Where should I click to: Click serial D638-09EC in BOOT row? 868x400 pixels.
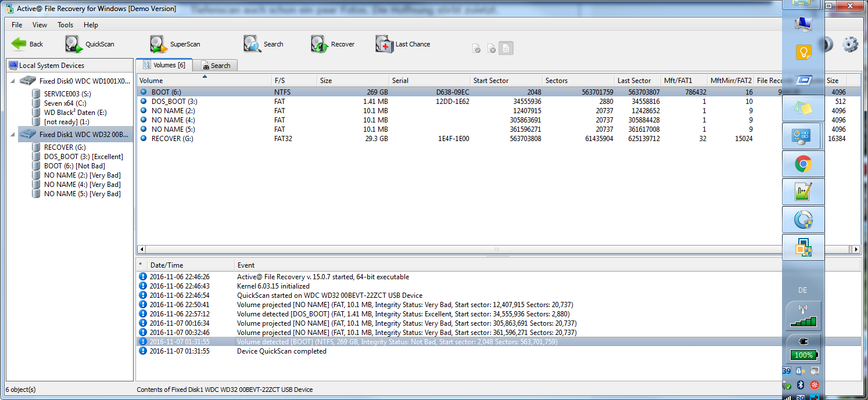[453, 92]
